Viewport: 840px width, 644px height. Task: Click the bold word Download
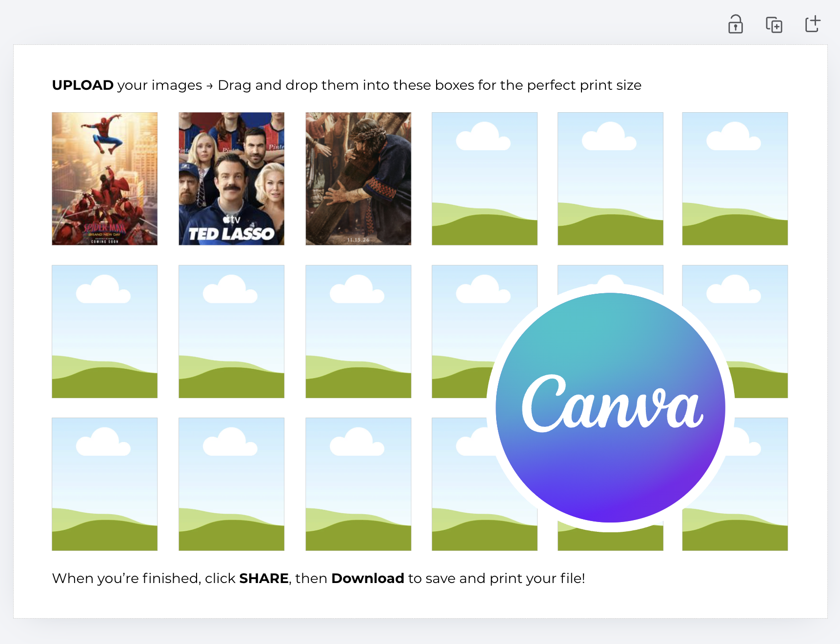coord(368,578)
